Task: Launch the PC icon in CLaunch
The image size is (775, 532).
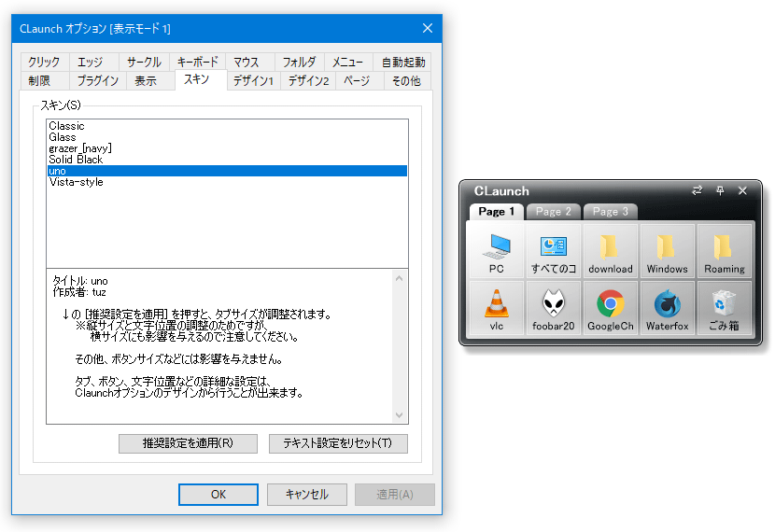Action: tap(496, 250)
